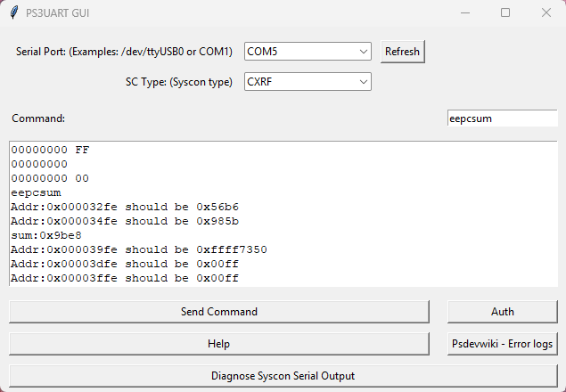Viewport: 566px width, 392px height.
Task: Minimize the PS3UART GUI window
Action: coord(464,12)
